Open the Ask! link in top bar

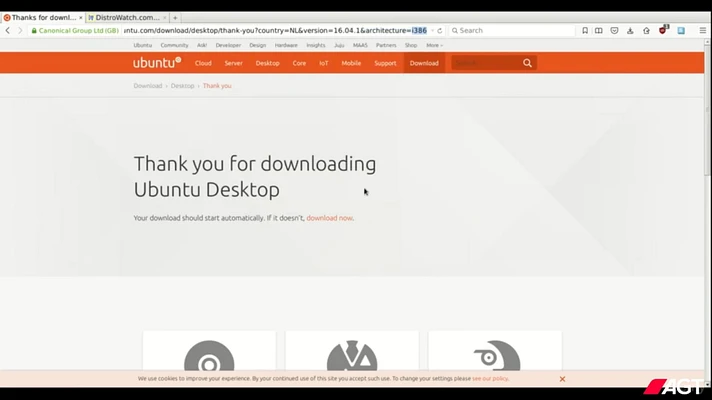pyautogui.click(x=202, y=45)
